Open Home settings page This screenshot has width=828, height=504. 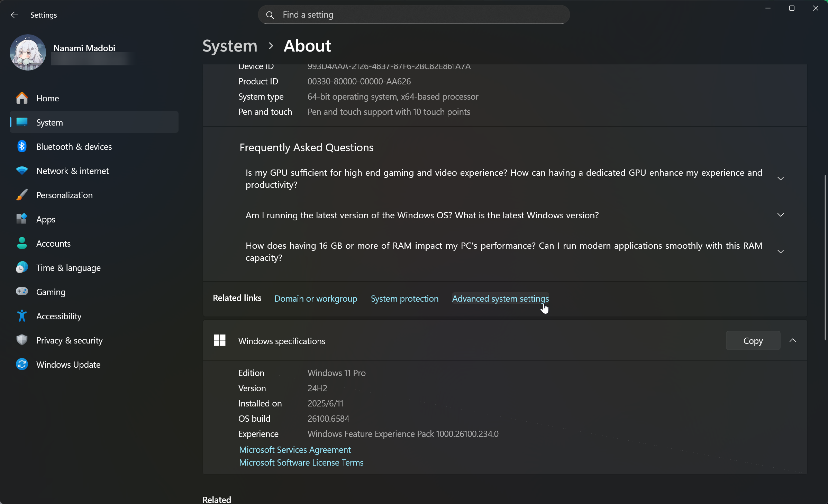click(x=94, y=98)
